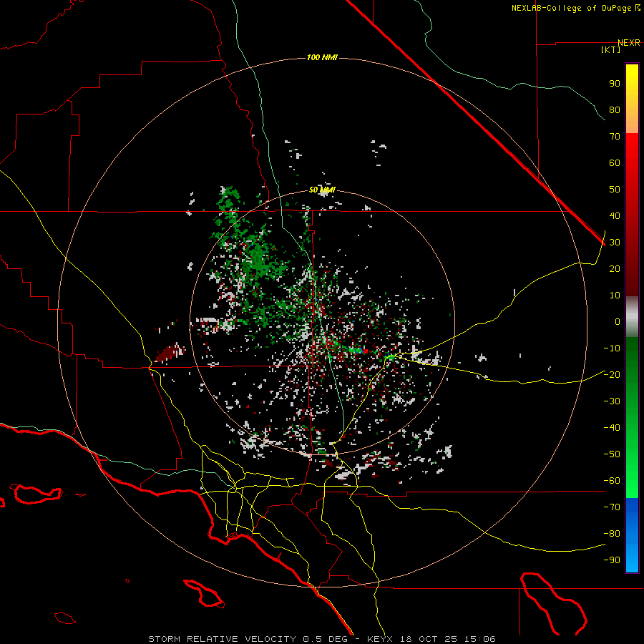Click the NEXR label above the scale
Screen dimensions: 644x644
pyautogui.click(x=629, y=43)
